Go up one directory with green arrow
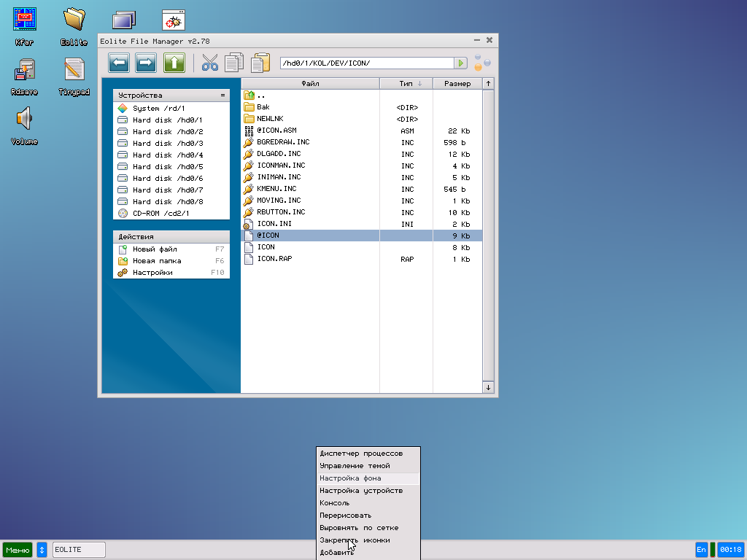The width and height of the screenshot is (747, 560). 174,63
